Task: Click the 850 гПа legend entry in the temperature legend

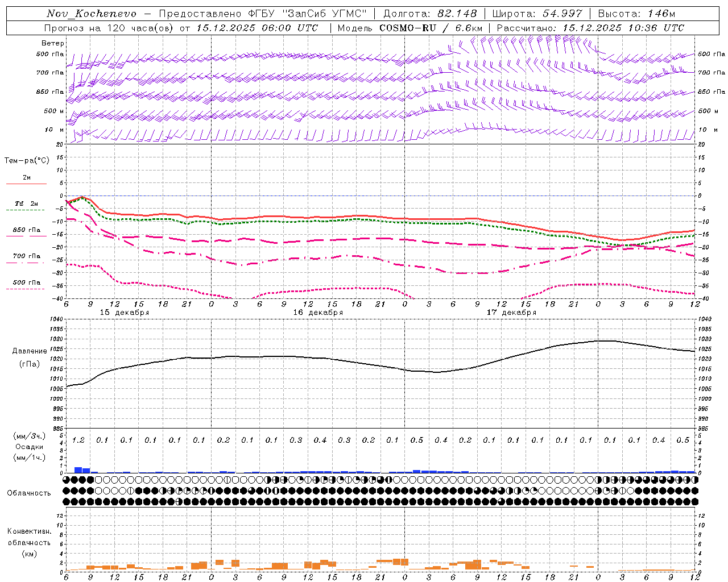Action: point(27,230)
